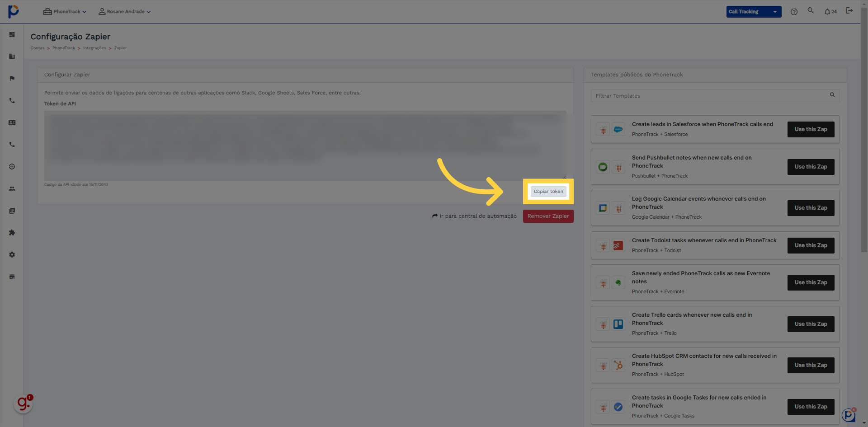Open the Call Tracking dropdown
The height and width of the screenshot is (427, 868).
point(754,12)
